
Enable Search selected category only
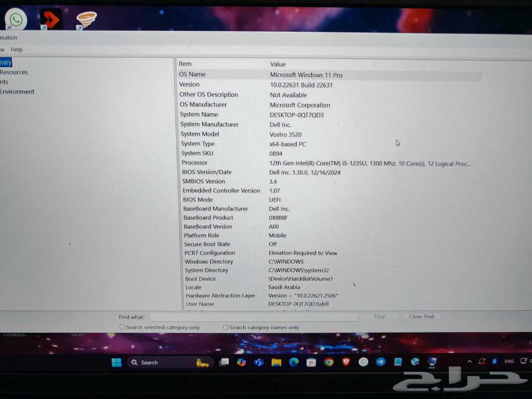point(122,327)
